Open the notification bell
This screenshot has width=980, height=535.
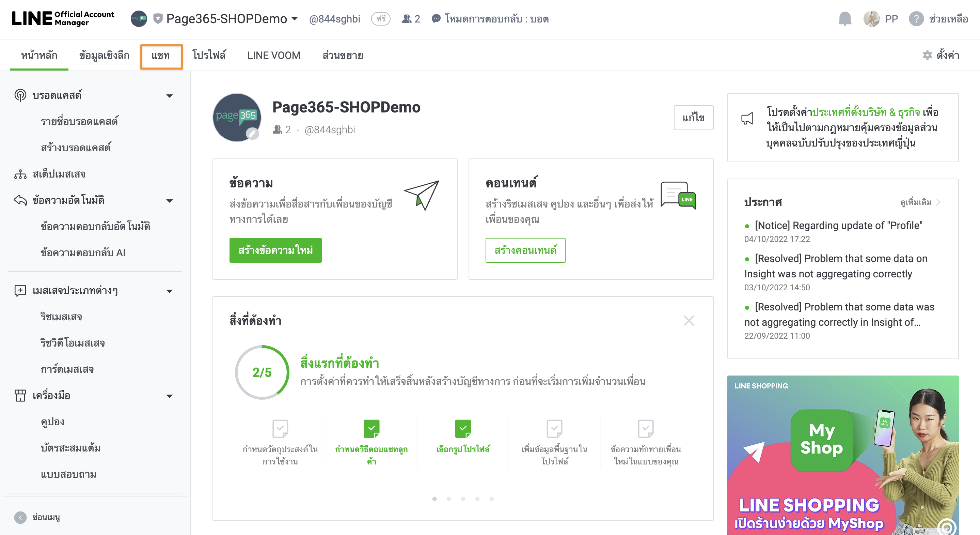[845, 19]
